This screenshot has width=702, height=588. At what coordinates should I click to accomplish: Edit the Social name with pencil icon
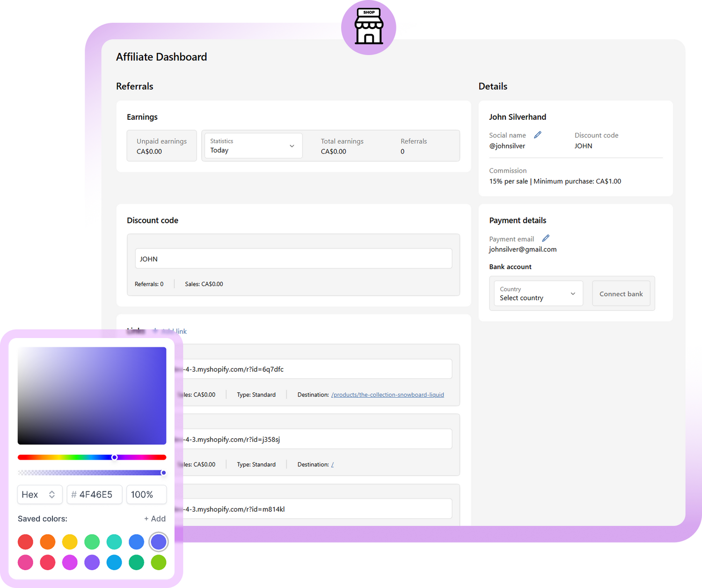coord(538,135)
